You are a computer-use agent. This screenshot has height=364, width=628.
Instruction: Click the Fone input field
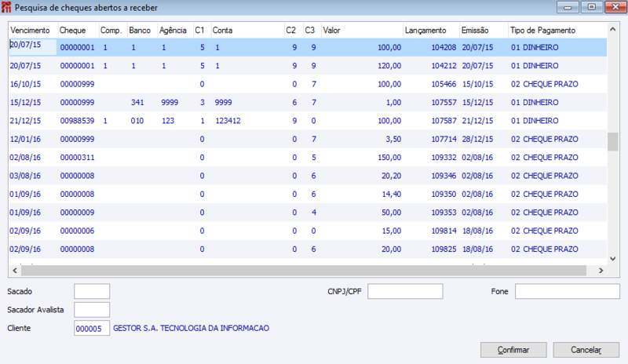coord(567,291)
